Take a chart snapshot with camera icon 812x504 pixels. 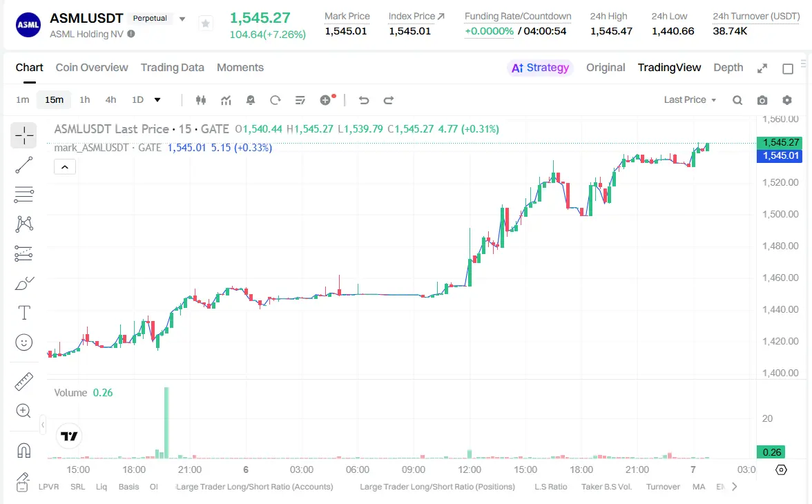click(x=762, y=100)
